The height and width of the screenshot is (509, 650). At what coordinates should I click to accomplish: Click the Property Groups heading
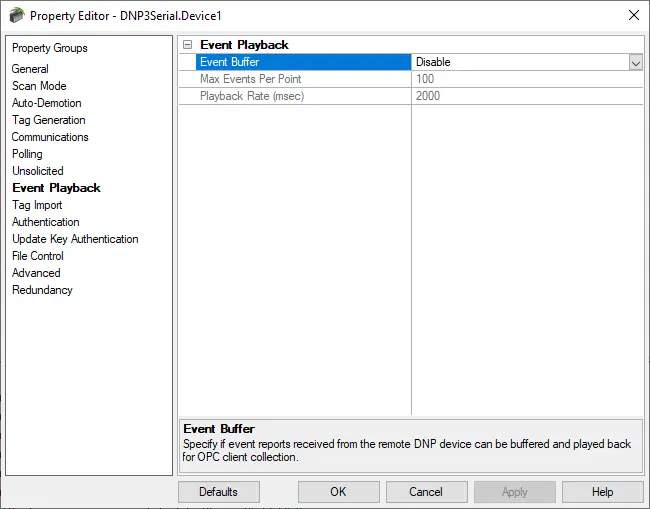(50, 48)
